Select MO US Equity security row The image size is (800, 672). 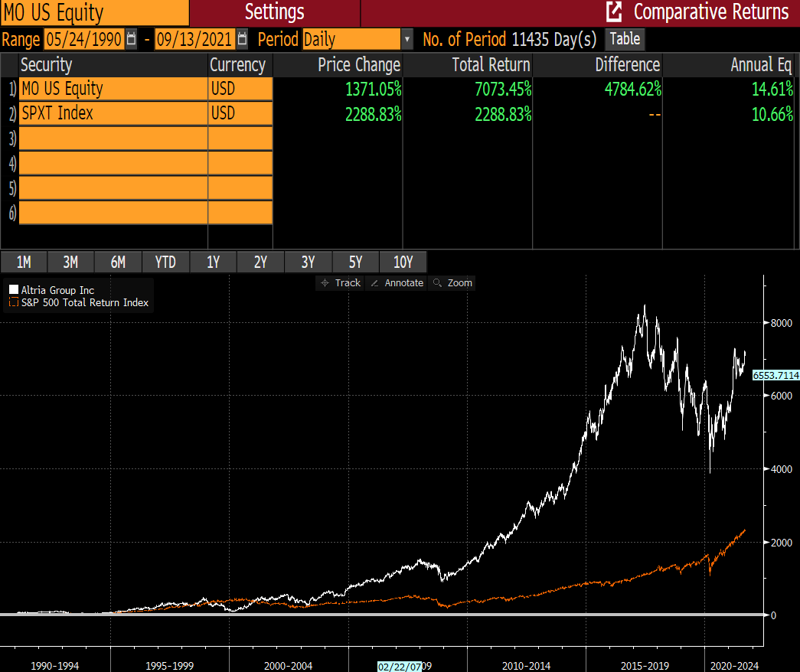coord(113,89)
